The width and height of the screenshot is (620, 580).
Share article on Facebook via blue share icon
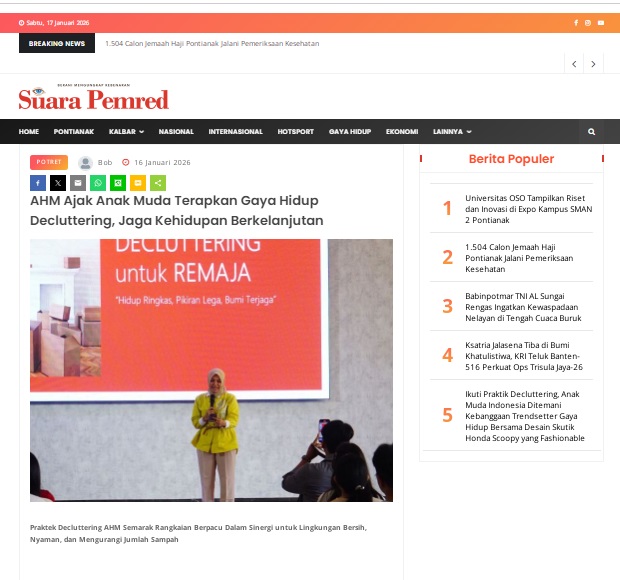point(38,183)
